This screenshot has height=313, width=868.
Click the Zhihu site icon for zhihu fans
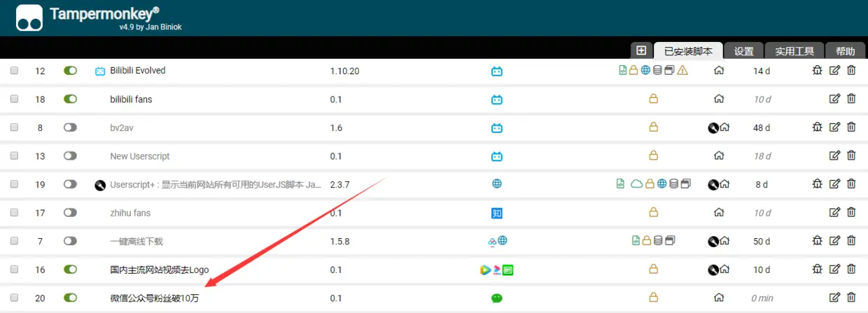pyautogui.click(x=497, y=213)
